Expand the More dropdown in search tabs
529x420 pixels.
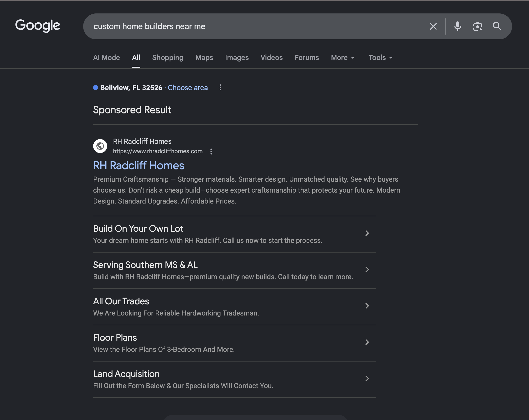click(343, 58)
